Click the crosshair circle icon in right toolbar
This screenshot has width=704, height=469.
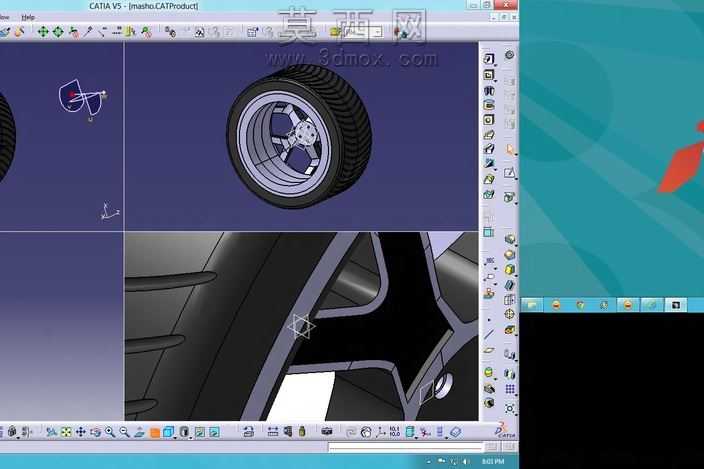(510, 314)
